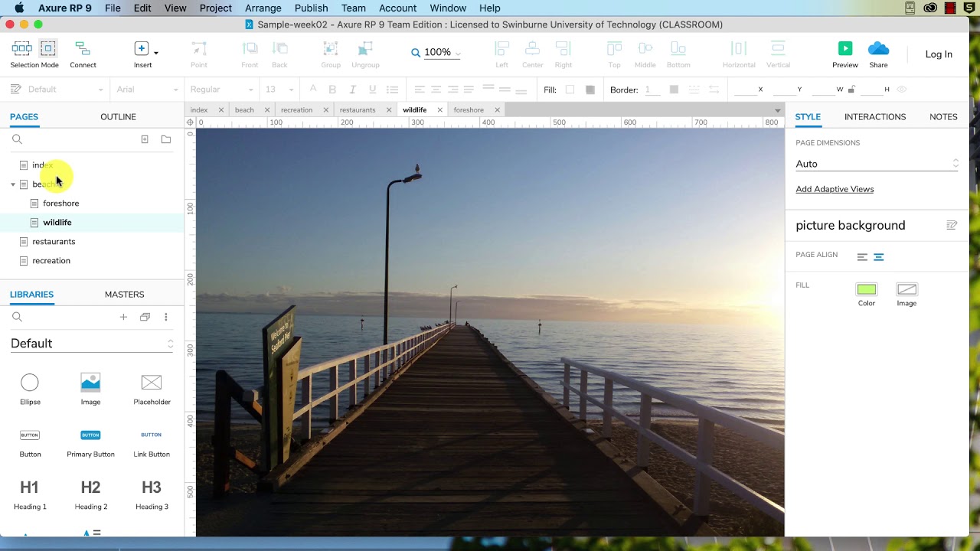
Task: Click the Ungroup icon
Action: click(365, 49)
